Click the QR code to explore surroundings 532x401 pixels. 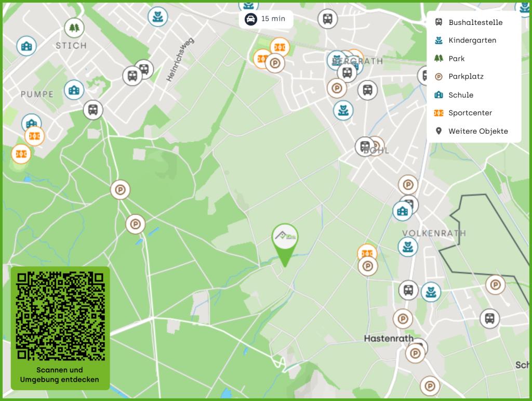tap(60, 316)
